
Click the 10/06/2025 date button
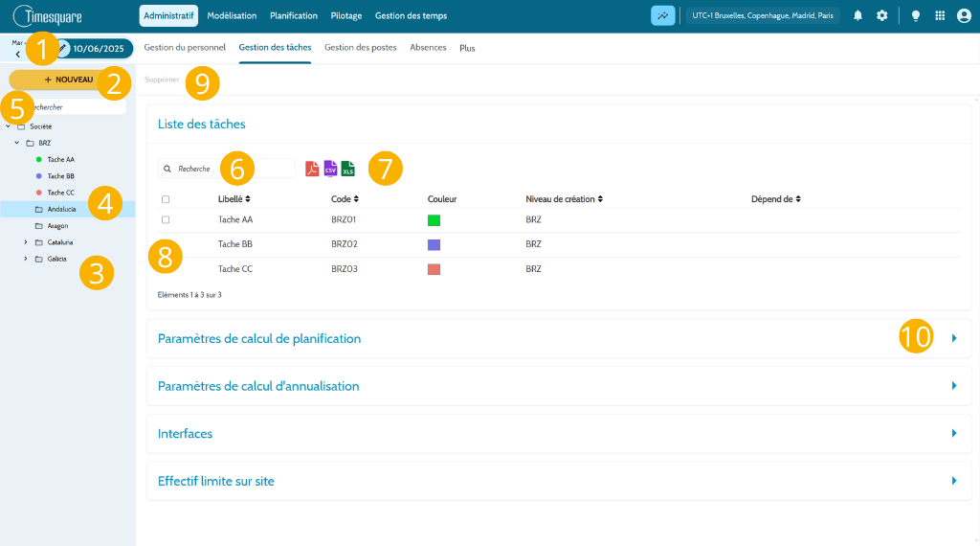[x=94, y=48]
